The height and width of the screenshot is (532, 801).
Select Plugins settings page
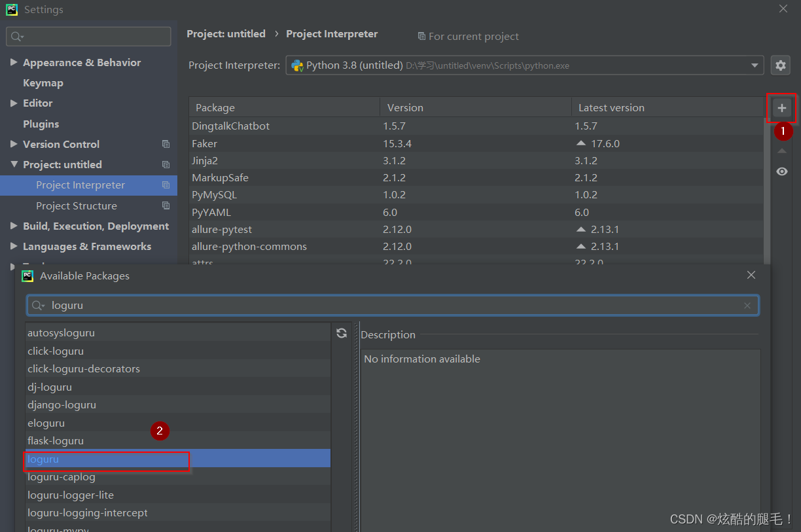click(x=41, y=124)
